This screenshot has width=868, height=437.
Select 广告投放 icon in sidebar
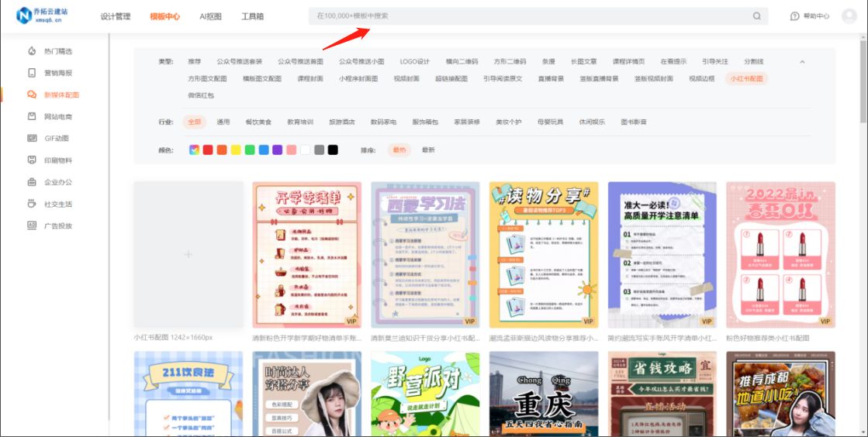point(32,225)
